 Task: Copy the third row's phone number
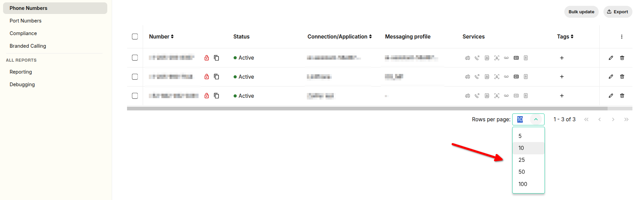click(216, 96)
